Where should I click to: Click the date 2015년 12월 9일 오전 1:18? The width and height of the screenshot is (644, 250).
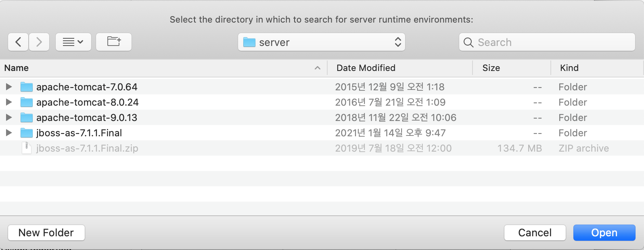(390, 87)
